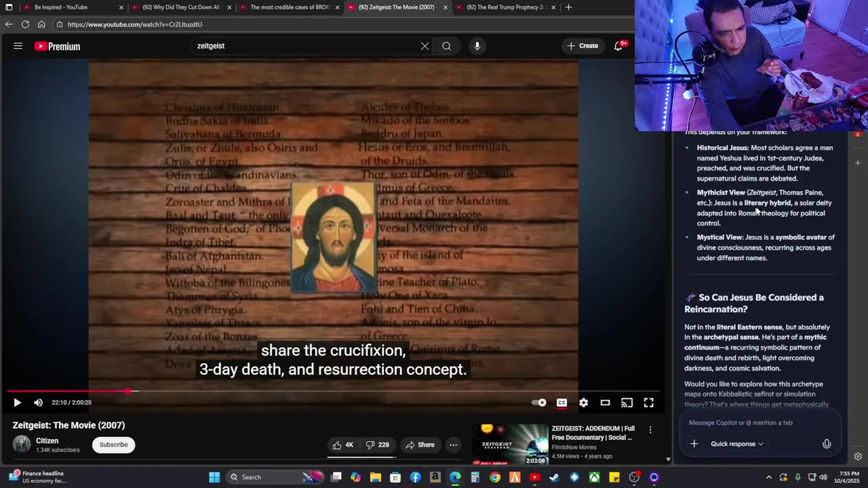The width and height of the screenshot is (868, 488).
Task: Run the YouTube search magnifier button
Action: click(x=446, y=46)
